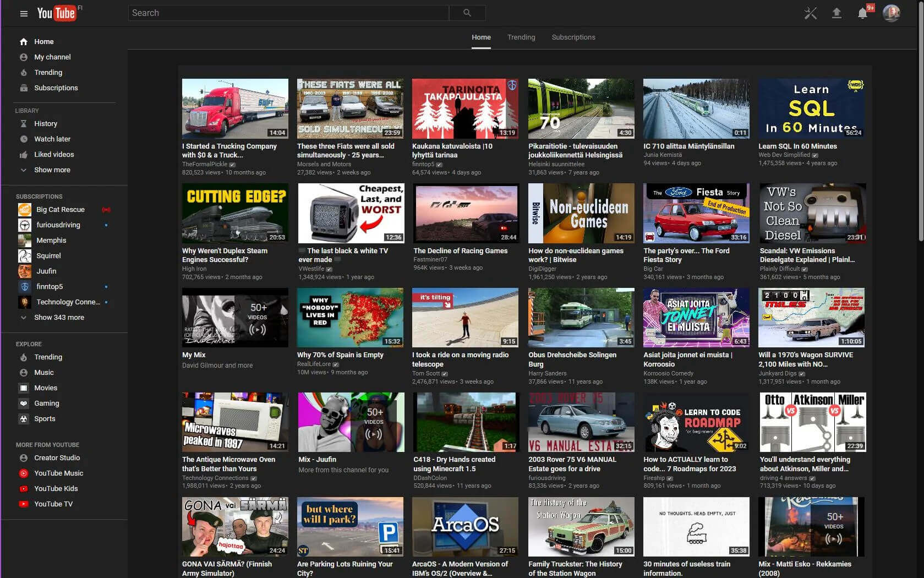The height and width of the screenshot is (578, 924).
Task: Click the YouTube logo
Action: pyautogui.click(x=56, y=13)
